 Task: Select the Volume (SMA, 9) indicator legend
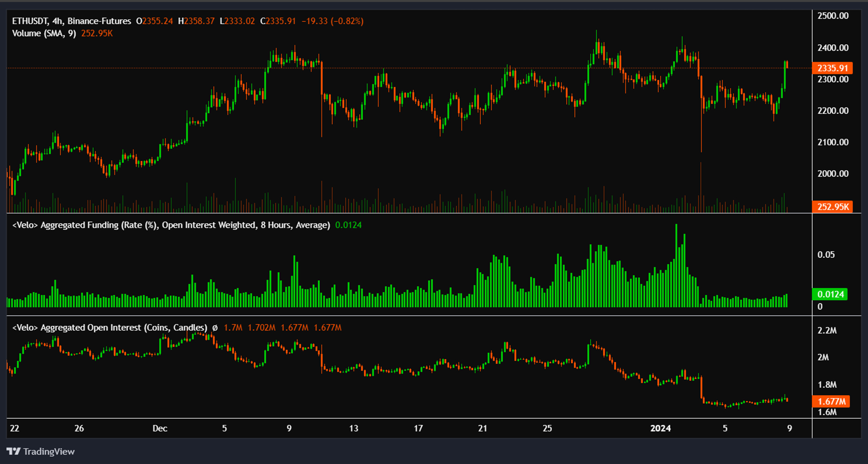pyautogui.click(x=44, y=33)
